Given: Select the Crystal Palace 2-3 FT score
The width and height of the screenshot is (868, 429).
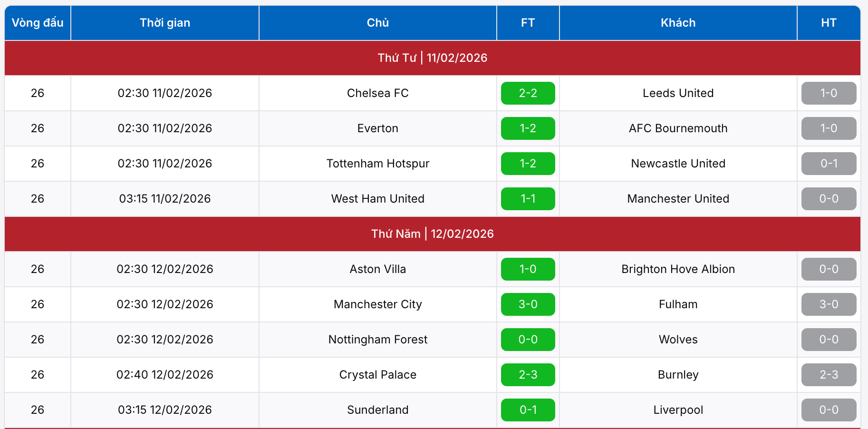Looking at the screenshot, I should click(x=528, y=375).
